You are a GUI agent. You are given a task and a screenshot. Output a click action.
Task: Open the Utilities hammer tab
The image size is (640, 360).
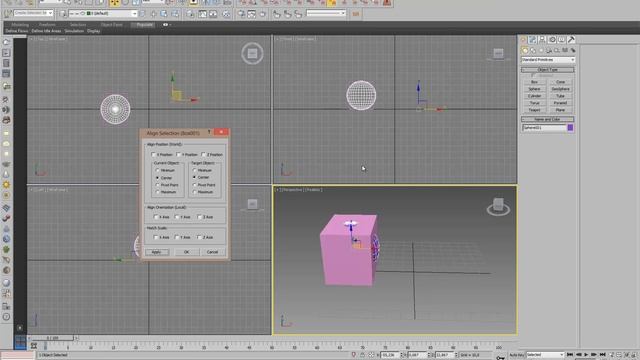[x=571, y=40]
